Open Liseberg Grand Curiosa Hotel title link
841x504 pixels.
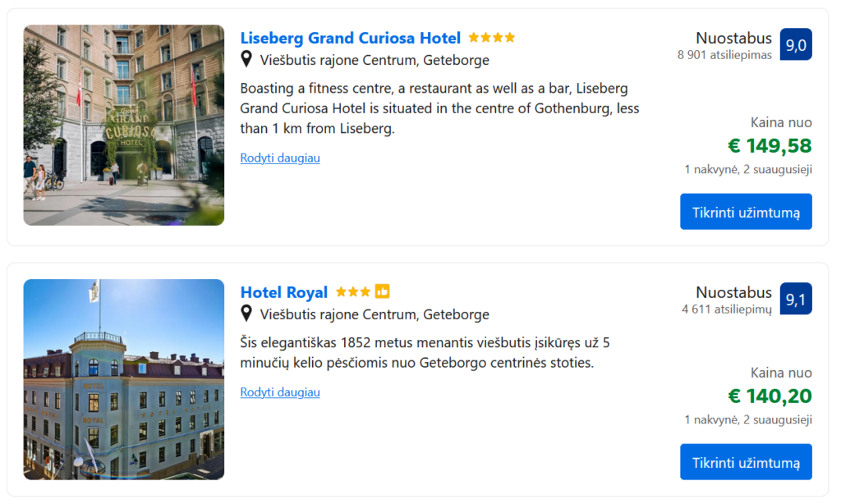coord(350,39)
